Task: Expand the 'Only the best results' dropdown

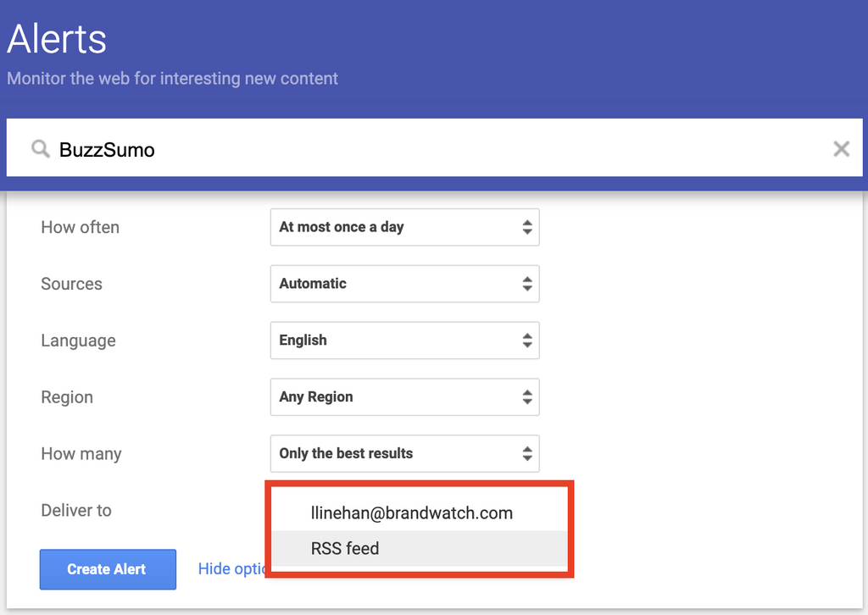Action: coord(404,453)
